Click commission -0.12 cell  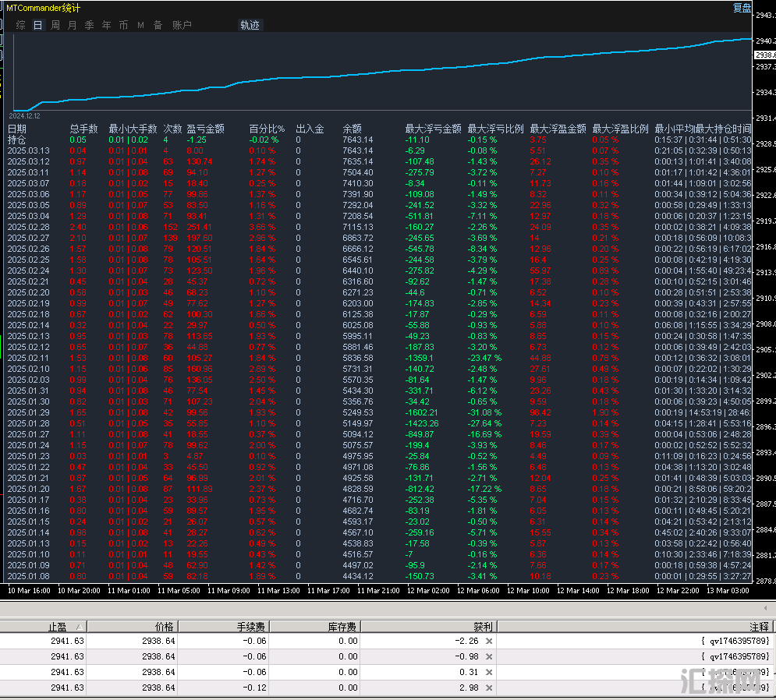[x=254, y=688]
